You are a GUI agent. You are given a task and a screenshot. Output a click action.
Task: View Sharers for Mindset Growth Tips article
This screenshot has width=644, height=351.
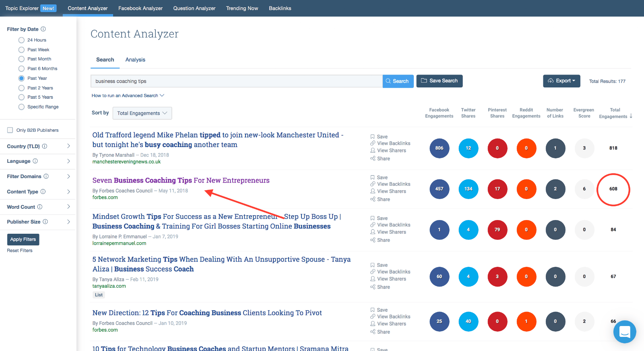tap(388, 232)
